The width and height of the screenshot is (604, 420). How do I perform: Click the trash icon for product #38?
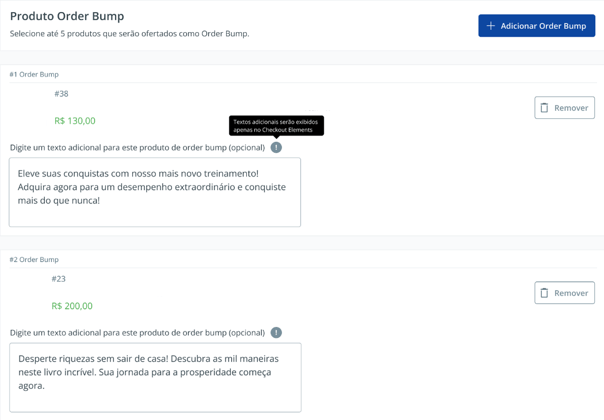544,108
